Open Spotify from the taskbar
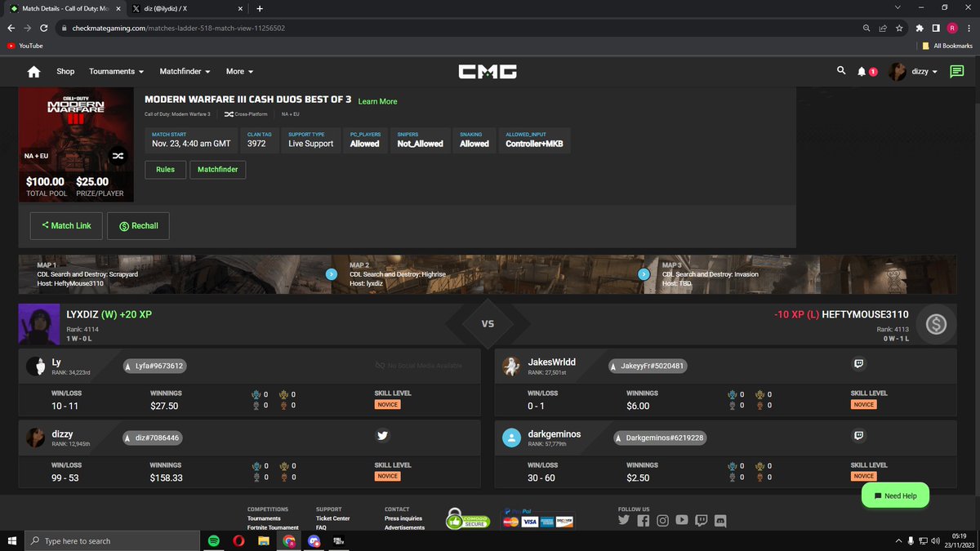This screenshot has width=980, height=551. (x=213, y=540)
